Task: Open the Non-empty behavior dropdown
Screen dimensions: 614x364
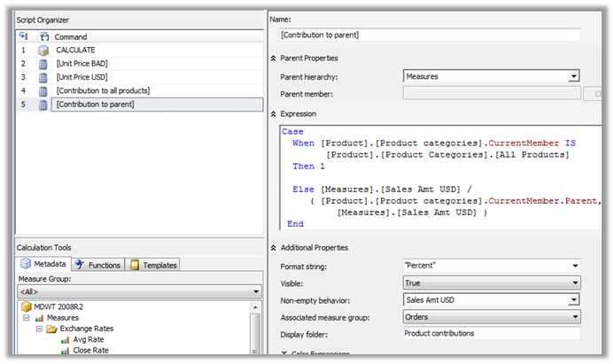Action: [573, 299]
